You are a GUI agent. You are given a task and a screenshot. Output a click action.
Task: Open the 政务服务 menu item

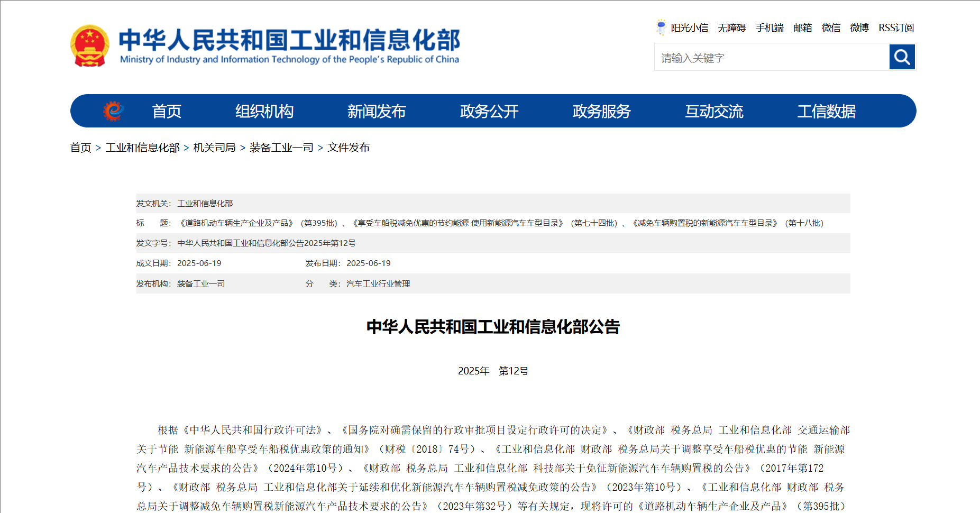click(601, 112)
